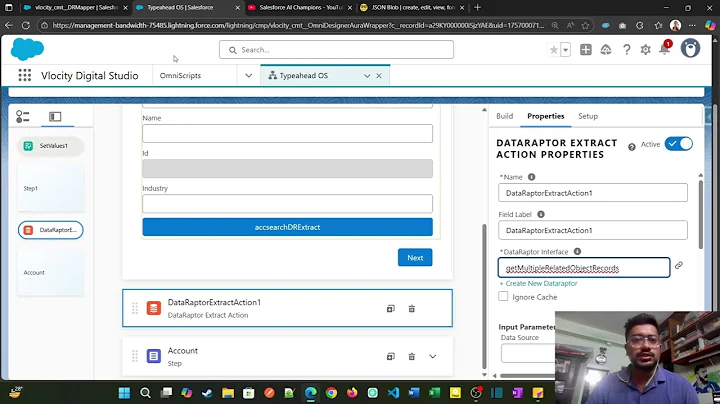Open File Explorer from the taskbar
Image resolution: width=720 pixels, height=404 pixels.
[228, 393]
